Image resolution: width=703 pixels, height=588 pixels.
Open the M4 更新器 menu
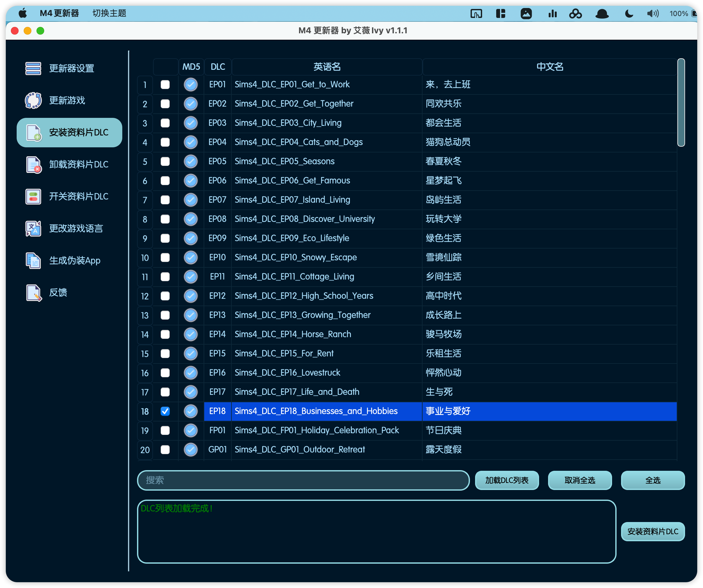(59, 13)
